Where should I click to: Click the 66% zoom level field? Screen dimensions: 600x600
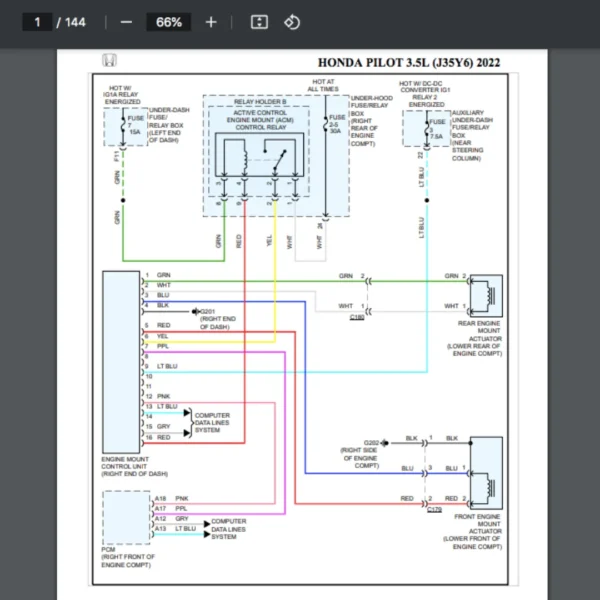tap(168, 22)
